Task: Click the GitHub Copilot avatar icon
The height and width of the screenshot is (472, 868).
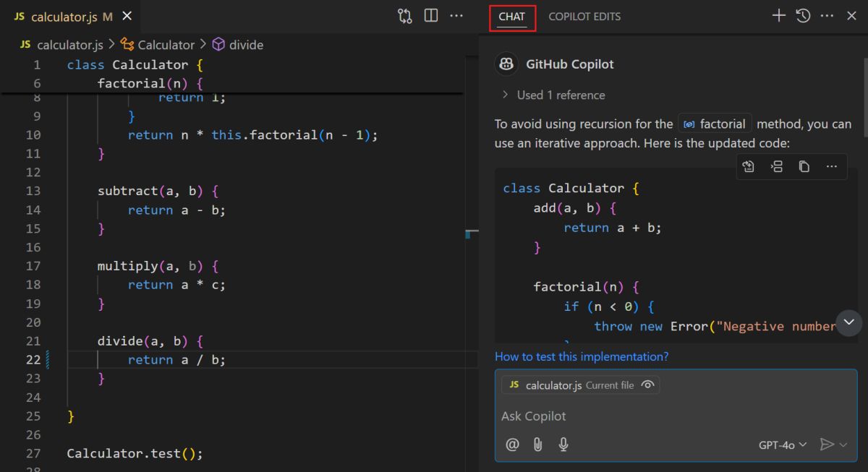Action: point(506,64)
